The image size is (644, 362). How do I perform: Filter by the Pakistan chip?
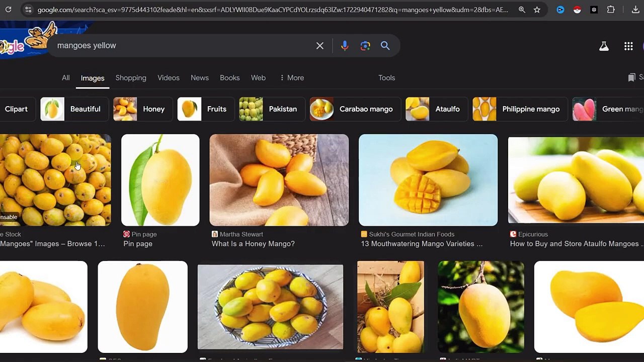272,109
